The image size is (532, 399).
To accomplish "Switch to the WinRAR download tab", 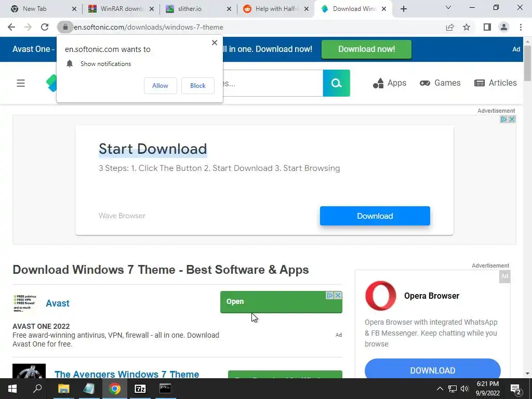I will click(121, 9).
